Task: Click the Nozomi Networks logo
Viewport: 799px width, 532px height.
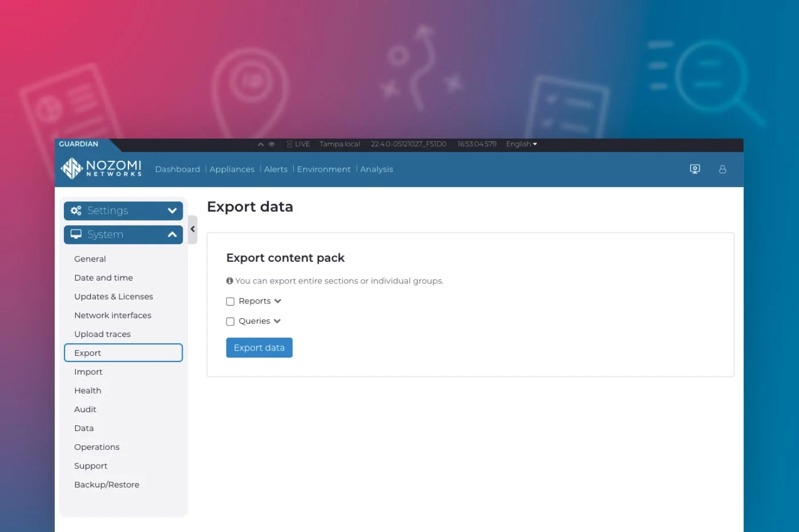Action: pyautogui.click(x=100, y=169)
